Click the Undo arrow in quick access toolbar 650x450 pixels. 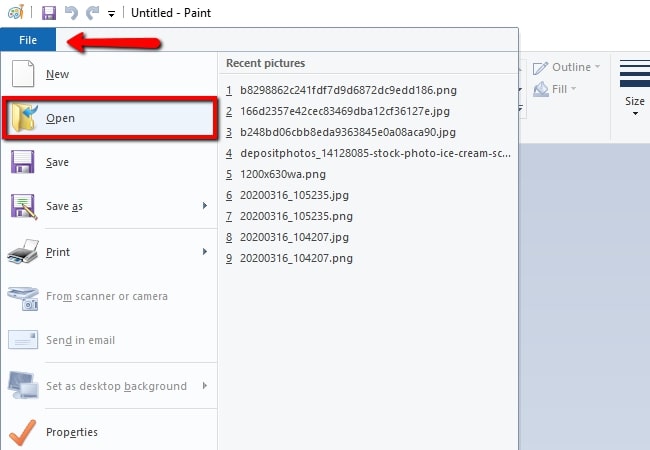click(x=71, y=12)
